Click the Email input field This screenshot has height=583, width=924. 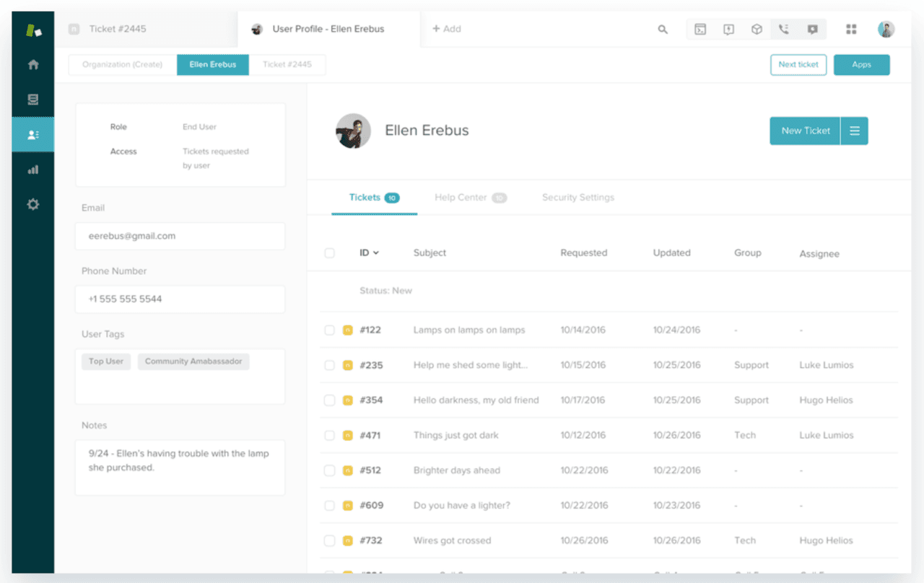(x=180, y=236)
